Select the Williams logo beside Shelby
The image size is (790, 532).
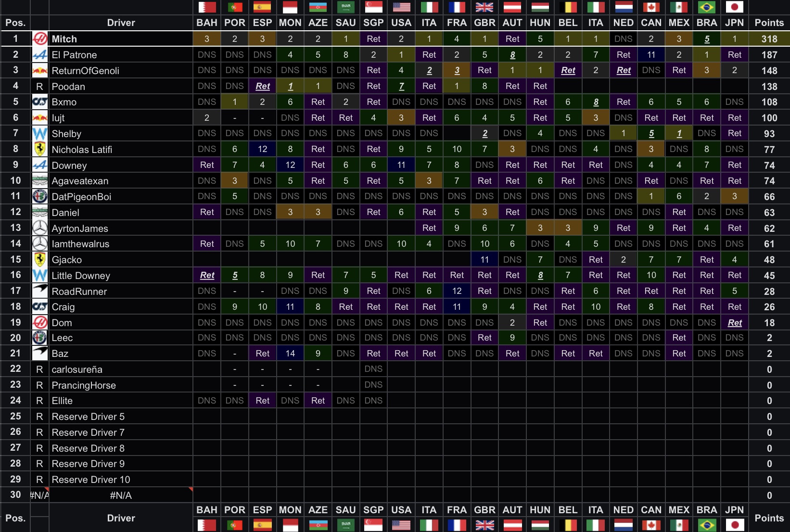click(39, 134)
